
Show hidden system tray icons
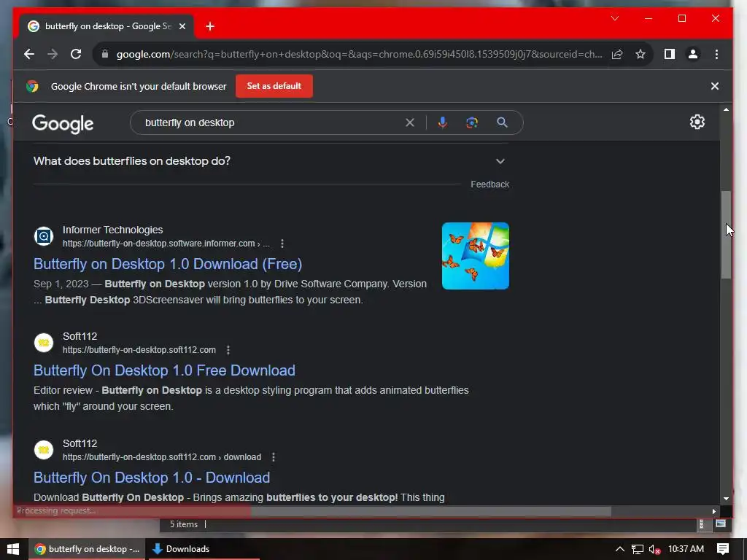pos(619,549)
